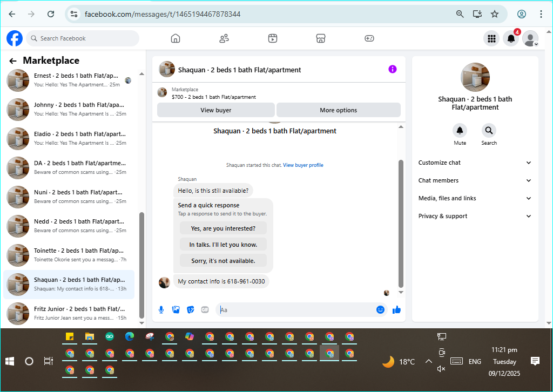Open the Windows Start button
Image resolution: width=553 pixels, height=392 pixels.
10,361
